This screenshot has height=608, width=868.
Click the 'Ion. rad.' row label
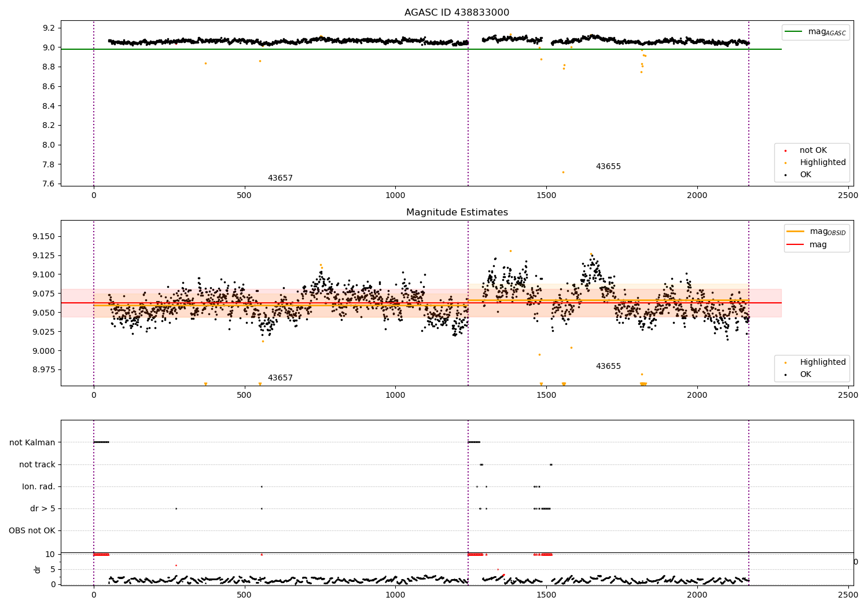tap(39, 487)
